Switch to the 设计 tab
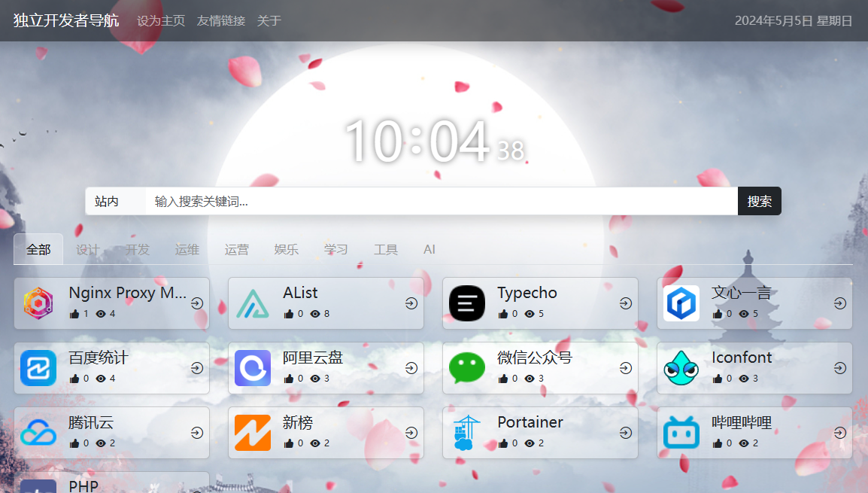868x493 pixels. tap(88, 249)
